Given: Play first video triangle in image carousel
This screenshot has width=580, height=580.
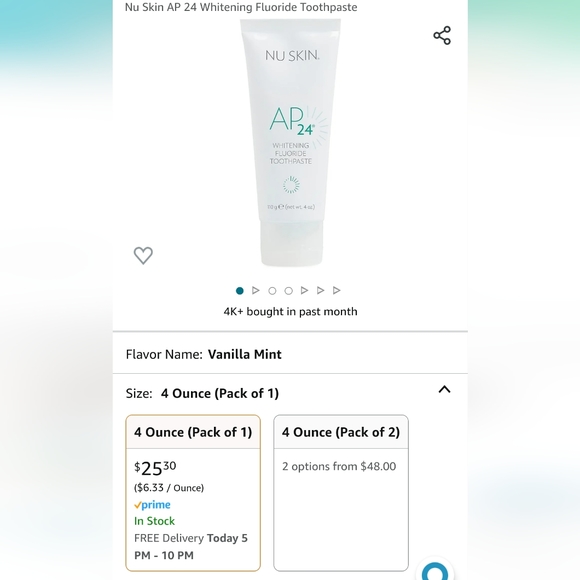Looking at the screenshot, I should click(x=256, y=290).
